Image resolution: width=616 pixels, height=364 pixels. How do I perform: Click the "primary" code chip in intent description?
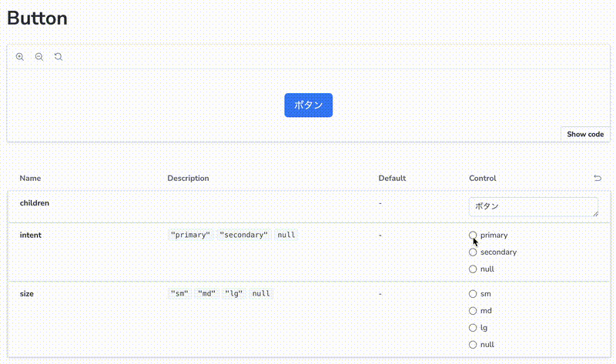tap(190, 235)
